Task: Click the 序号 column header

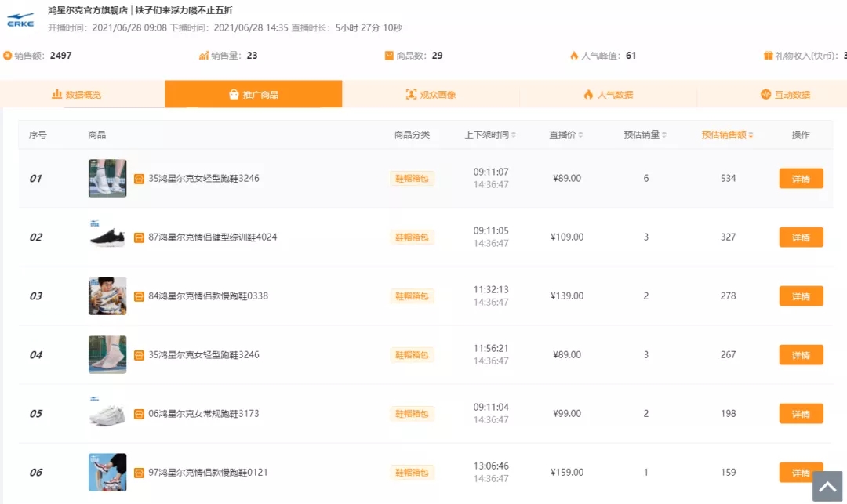Action: click(x=38, y=135)
